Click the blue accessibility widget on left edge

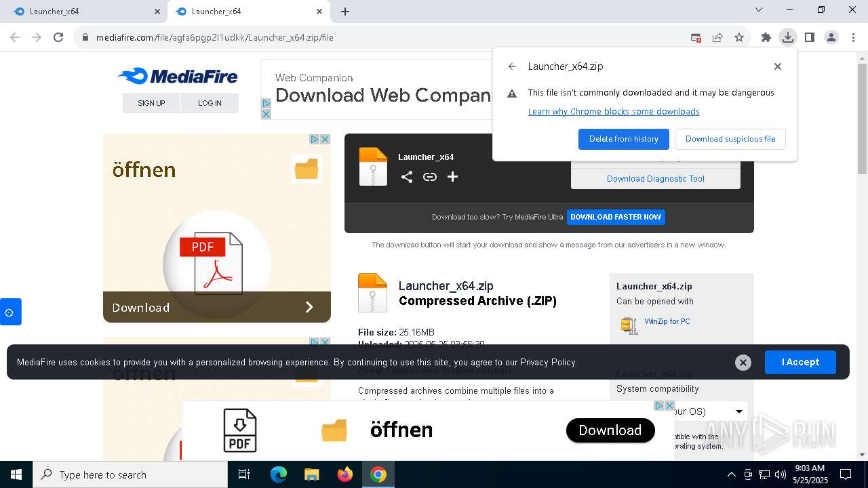pyautogui.click(x=9, y=312)
